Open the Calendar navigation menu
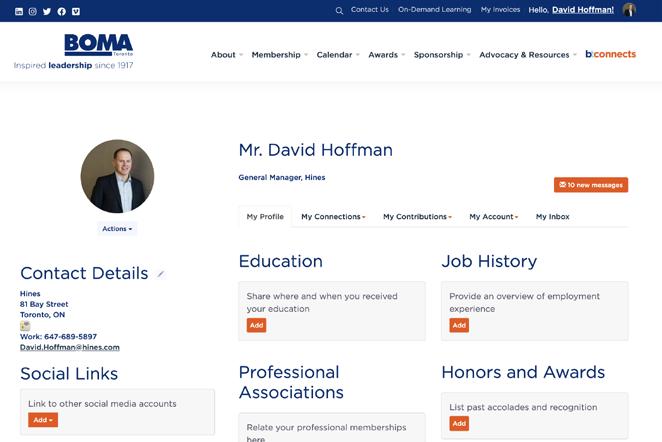This screenshot has width=662, height=442. point(338,55)
